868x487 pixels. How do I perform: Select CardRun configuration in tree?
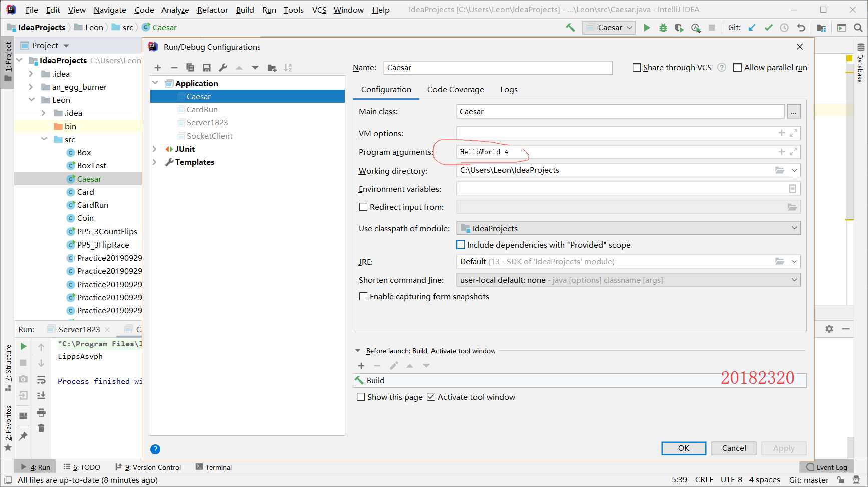coord(202,109)
